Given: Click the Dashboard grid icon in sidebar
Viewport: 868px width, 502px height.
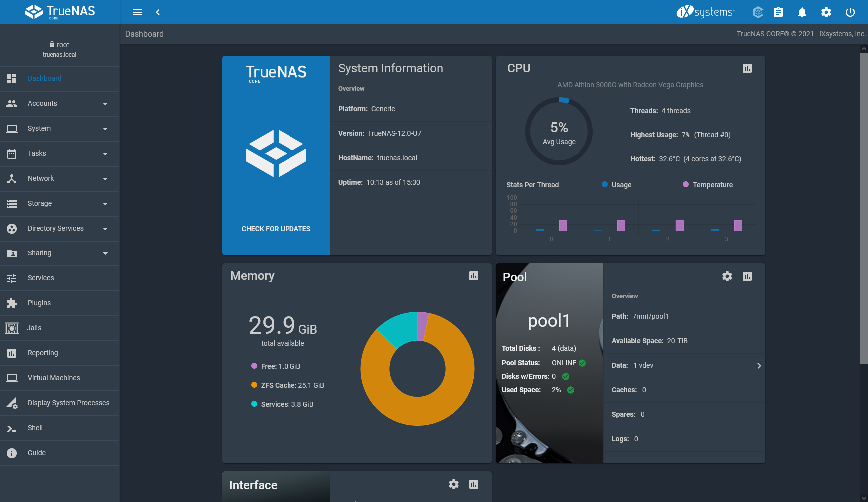Looking at the screenshot, I should click(x=12, y=79).
